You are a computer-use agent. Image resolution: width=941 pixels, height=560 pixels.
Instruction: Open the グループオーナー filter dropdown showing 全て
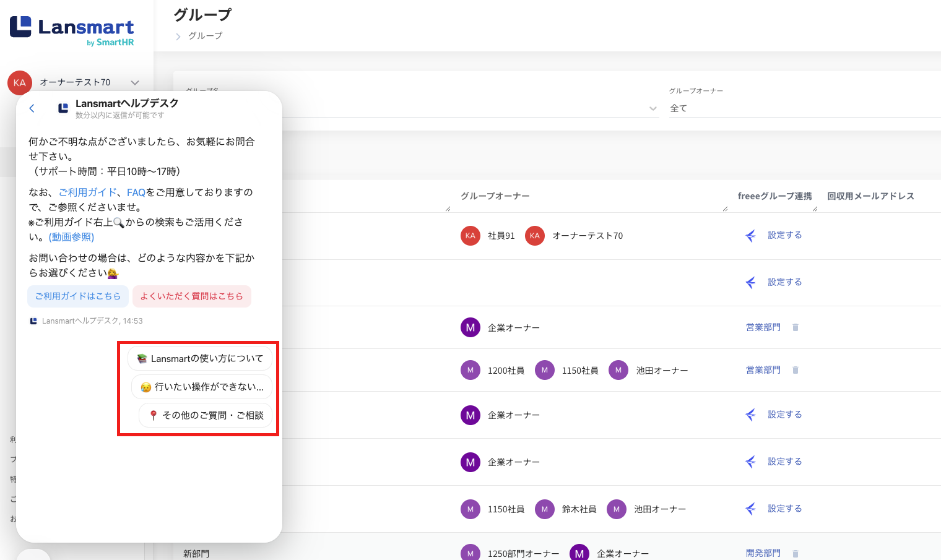805,108
